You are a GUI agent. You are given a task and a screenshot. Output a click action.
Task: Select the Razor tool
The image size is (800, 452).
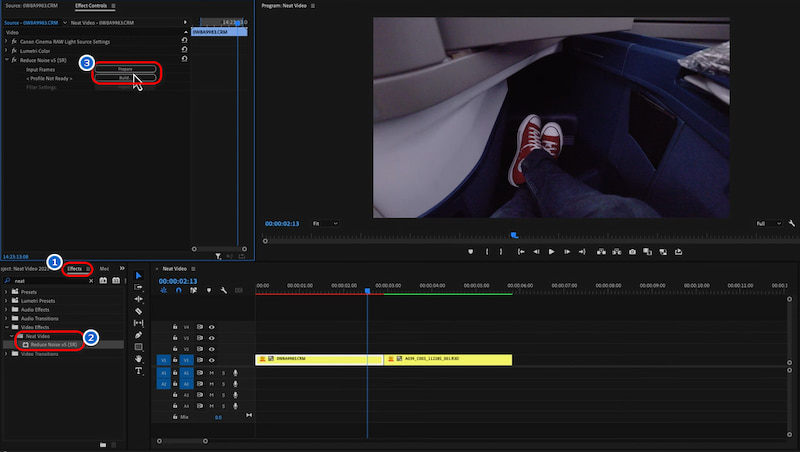point(138,311)
